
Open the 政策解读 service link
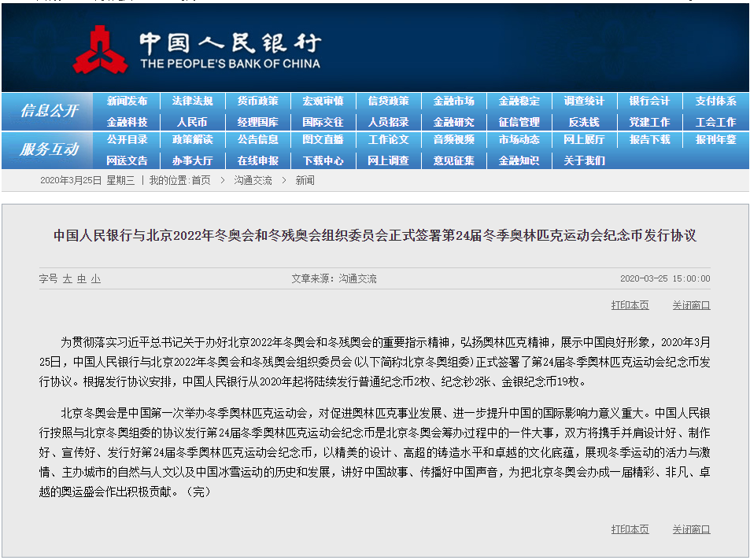[192, 140]
